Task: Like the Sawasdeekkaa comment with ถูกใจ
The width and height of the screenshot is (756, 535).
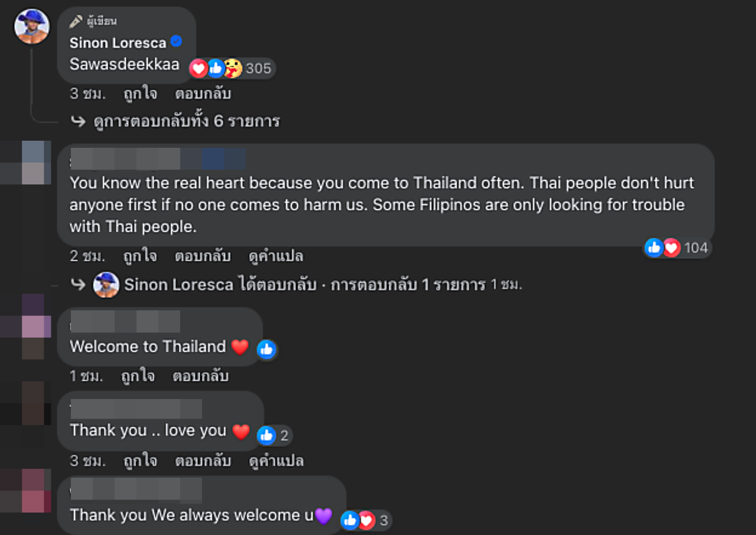Action: pyautogui.click(x=140, y=93)
